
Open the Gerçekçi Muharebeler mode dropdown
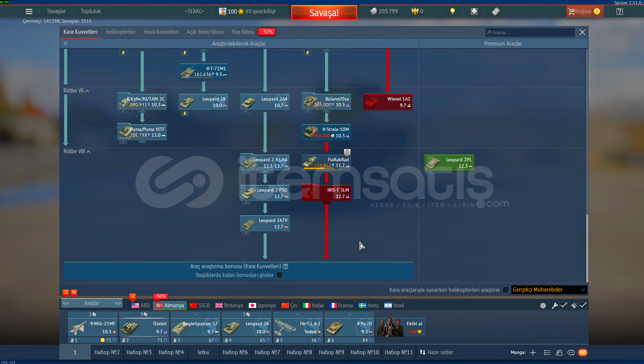549,290
